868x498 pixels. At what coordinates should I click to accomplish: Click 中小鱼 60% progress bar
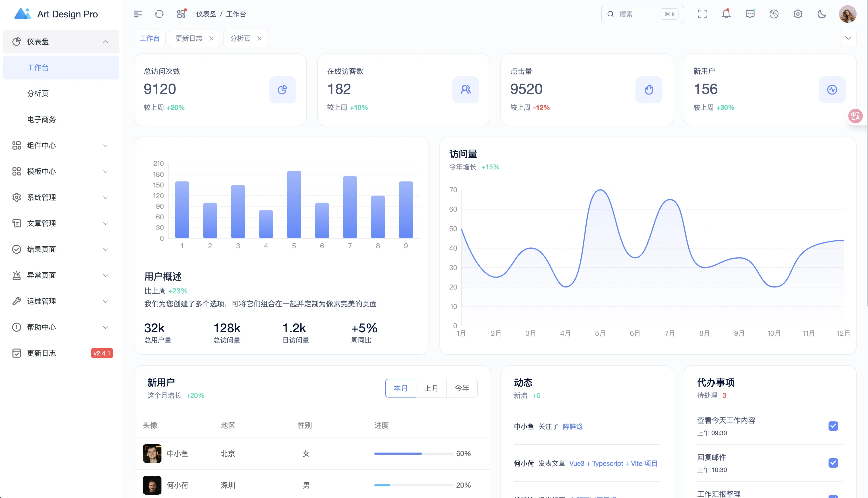tap(414, 454)
